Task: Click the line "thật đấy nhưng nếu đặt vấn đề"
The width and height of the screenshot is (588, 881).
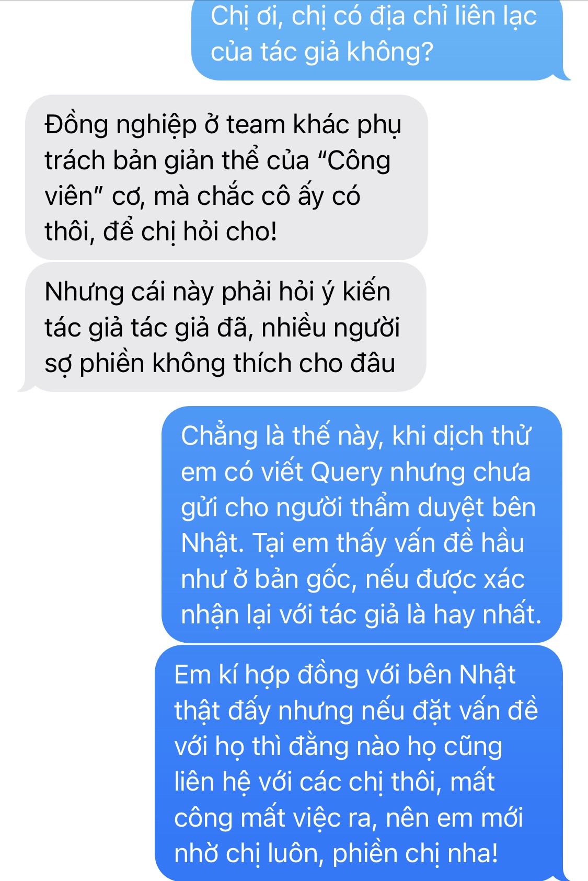Action: pos(356,711)
